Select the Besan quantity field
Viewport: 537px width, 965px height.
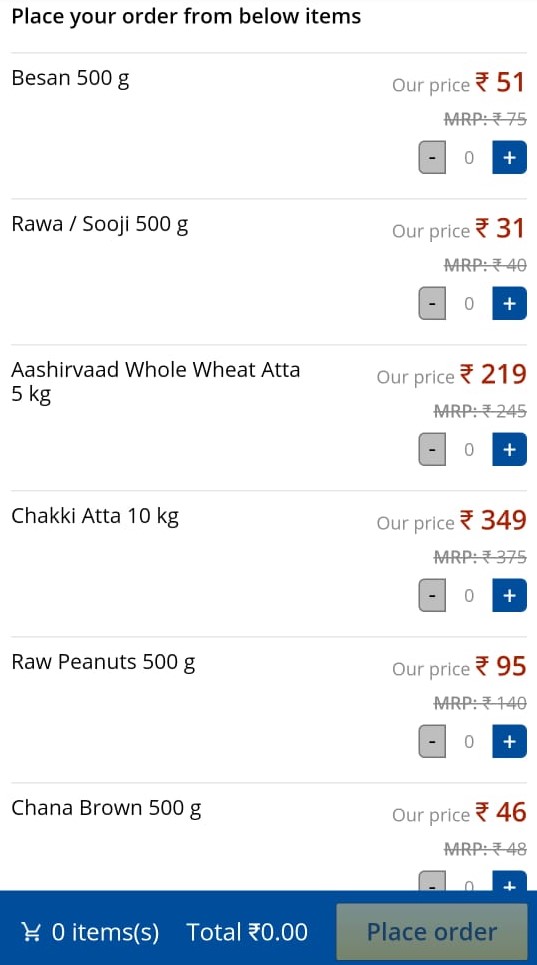(x=469, y=158)
